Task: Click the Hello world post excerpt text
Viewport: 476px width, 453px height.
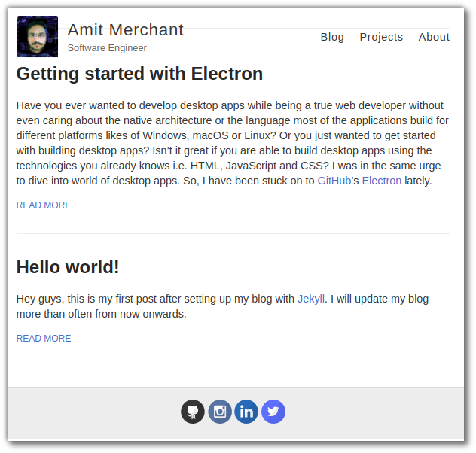Action: 222,306
